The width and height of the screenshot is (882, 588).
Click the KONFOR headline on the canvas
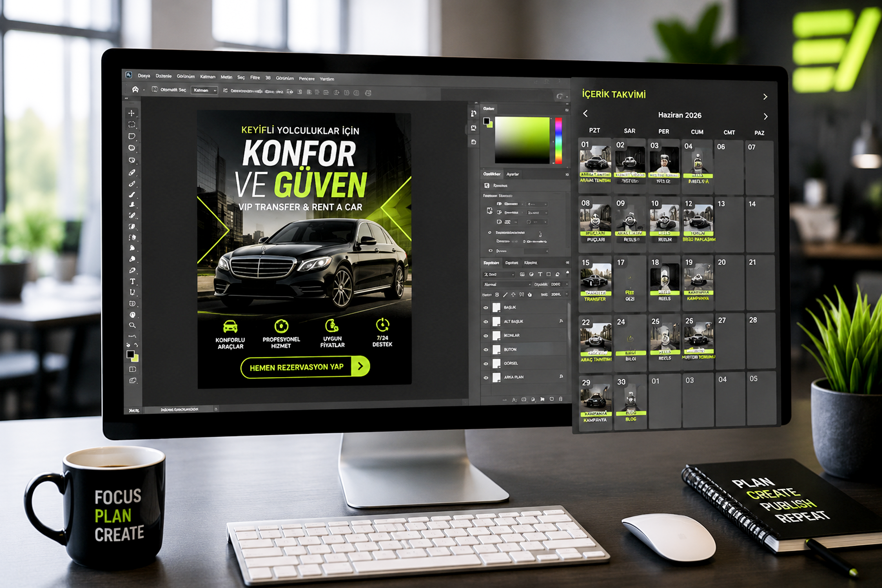pyautogui.click(x=299, y=153)
